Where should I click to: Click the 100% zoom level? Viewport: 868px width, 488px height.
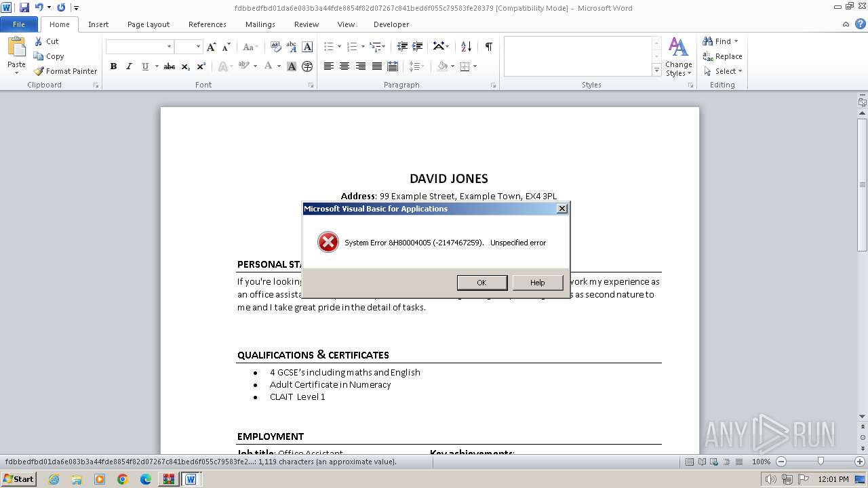coord(761,462)
